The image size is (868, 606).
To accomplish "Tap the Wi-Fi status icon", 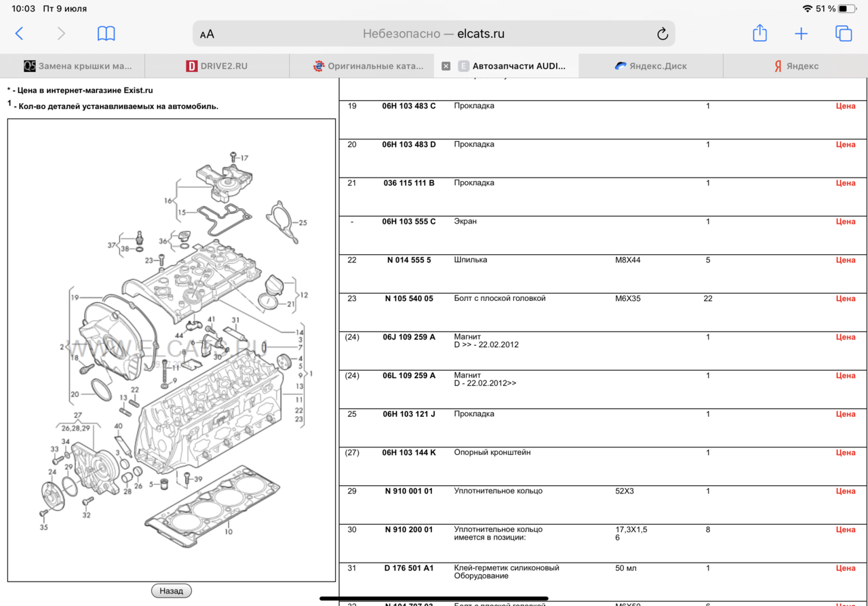I will point(807,9).
